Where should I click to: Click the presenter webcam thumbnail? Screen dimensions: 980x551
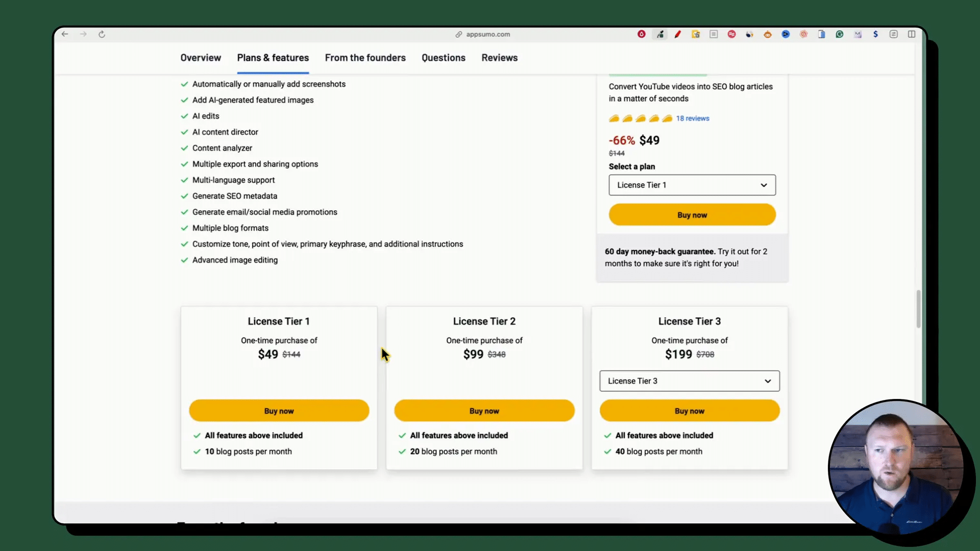pyautogui.click(x=896, y=467)
